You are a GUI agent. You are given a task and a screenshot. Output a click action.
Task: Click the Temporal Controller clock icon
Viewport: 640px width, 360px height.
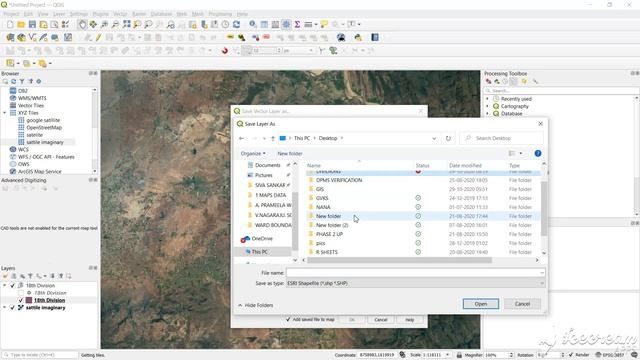225,24
